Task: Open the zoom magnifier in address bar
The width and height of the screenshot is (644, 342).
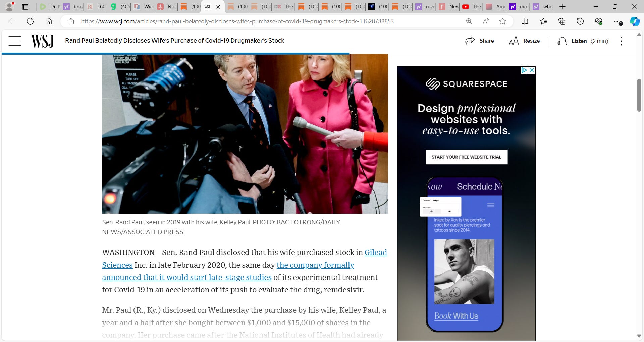Action: tap(469, 21)
